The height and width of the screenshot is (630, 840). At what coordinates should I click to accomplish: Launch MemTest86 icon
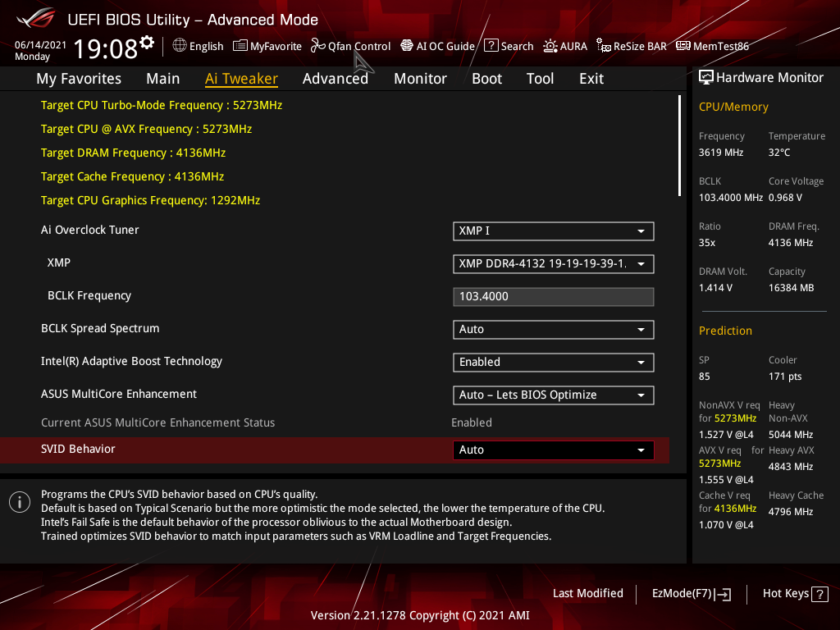click(683, 46)
